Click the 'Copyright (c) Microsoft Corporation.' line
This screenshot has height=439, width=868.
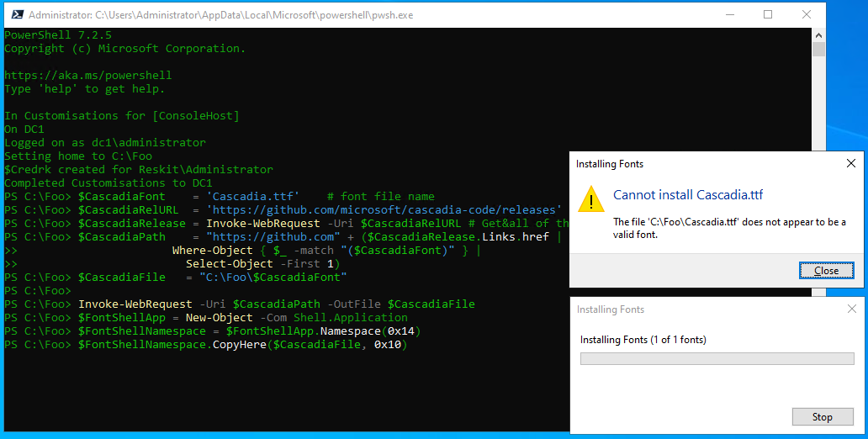tap(125, 49)
